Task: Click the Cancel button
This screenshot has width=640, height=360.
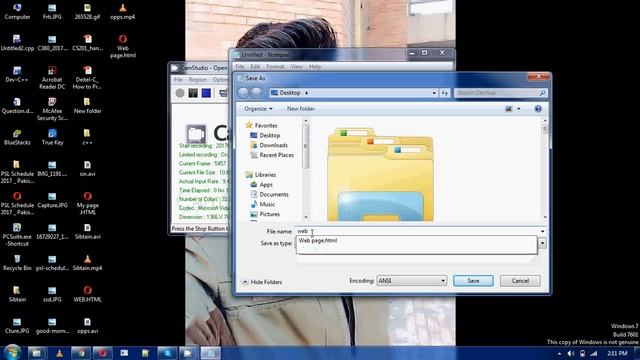Action: 520,281
